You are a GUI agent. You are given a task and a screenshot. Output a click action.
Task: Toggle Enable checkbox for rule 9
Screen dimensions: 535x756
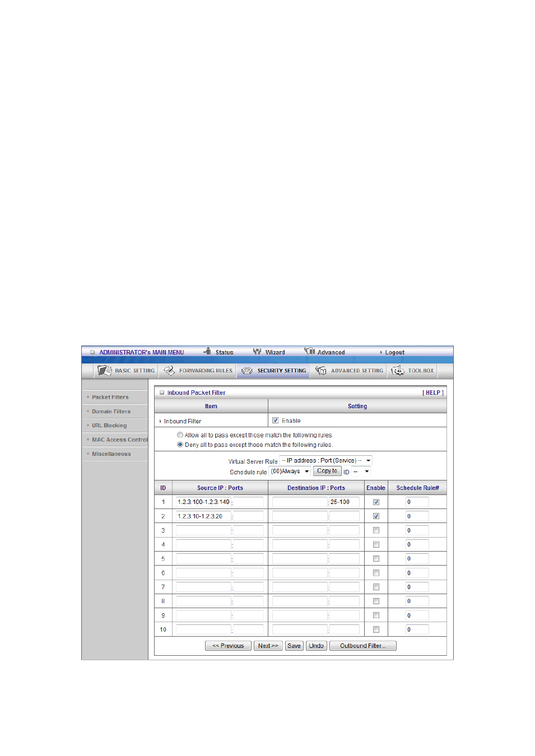376,615
